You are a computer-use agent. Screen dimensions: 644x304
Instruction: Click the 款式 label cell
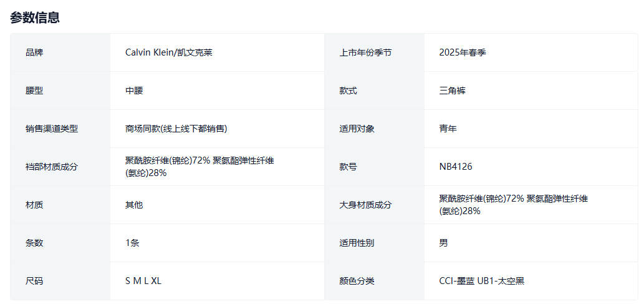tap(348, 91)
